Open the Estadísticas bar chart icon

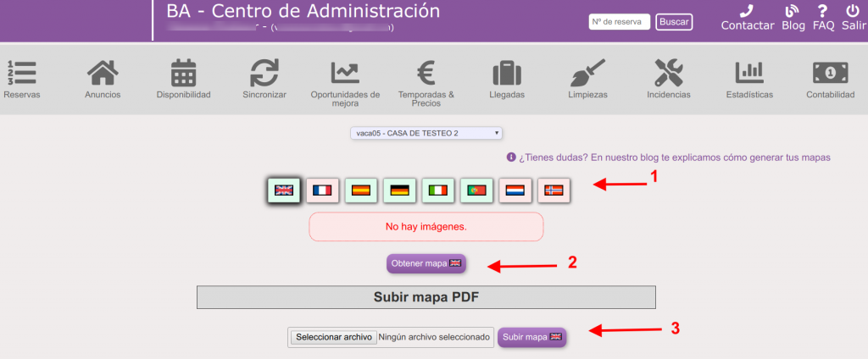749,72
